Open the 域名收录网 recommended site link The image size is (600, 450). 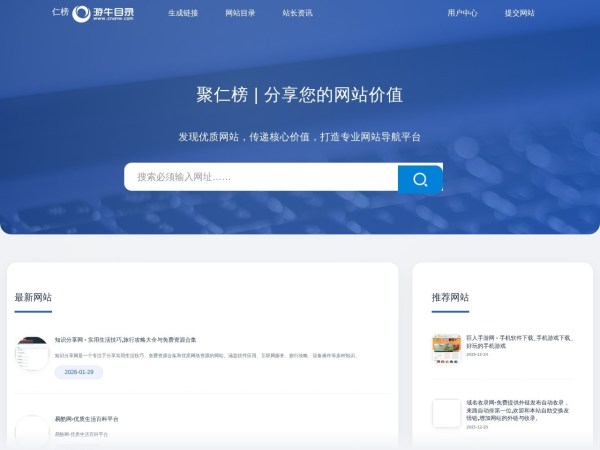518,410
